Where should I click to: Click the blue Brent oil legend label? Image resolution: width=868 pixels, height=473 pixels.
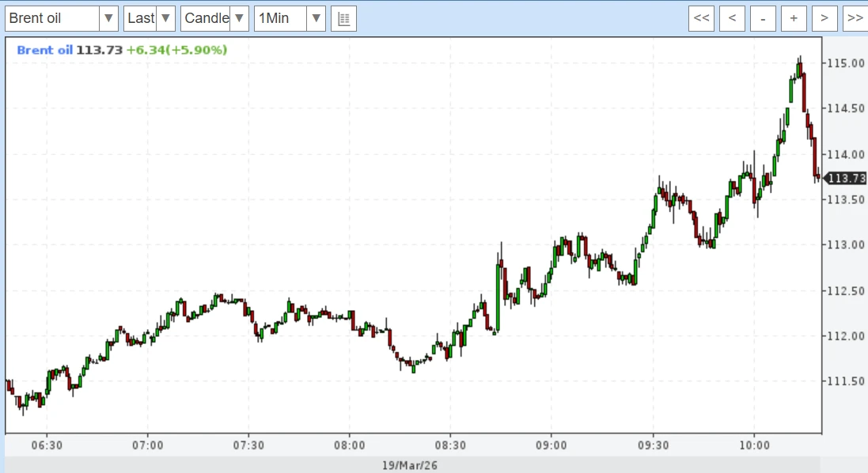[x=44, y=50]
